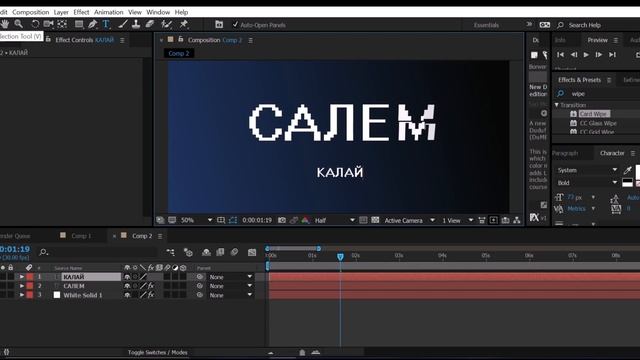This screenshot has width=640, height=360.
Task: Take a snapshot with the camera icon
Action: click(x=282, y=220)
